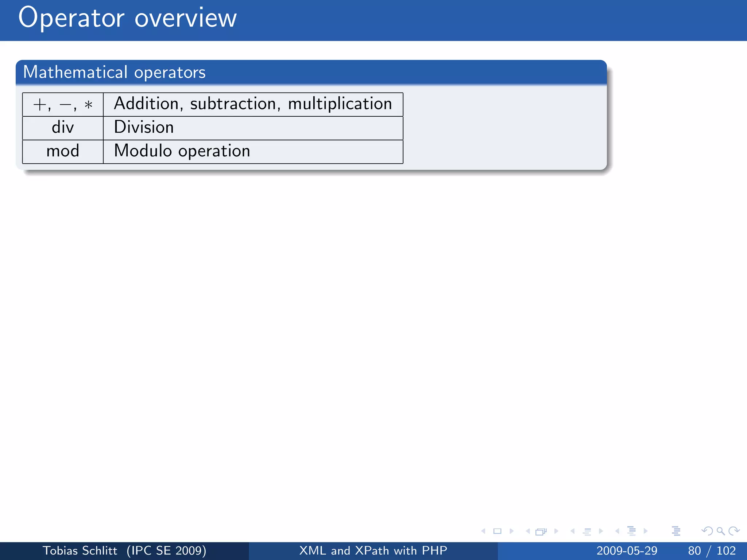The height and width of the screenshot is (560, 747).
Task: Click the go back curved arrow
Action: pyautogui.click(x=707, y=531)
